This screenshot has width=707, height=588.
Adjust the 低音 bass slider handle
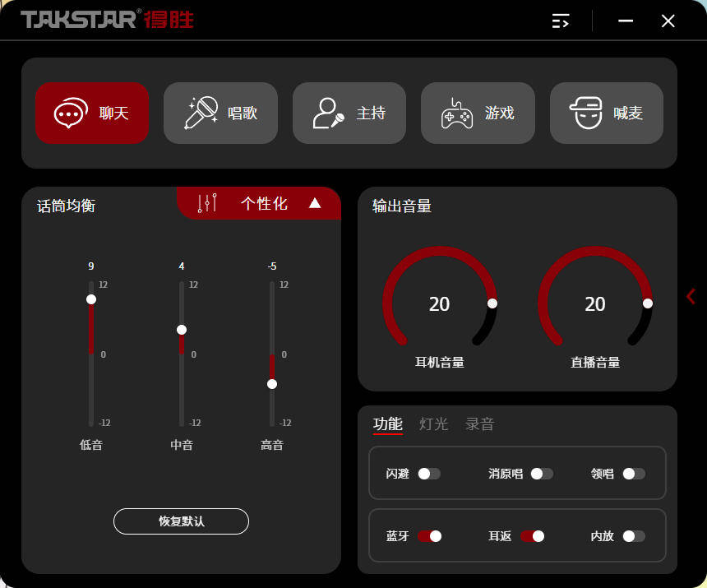90,299
